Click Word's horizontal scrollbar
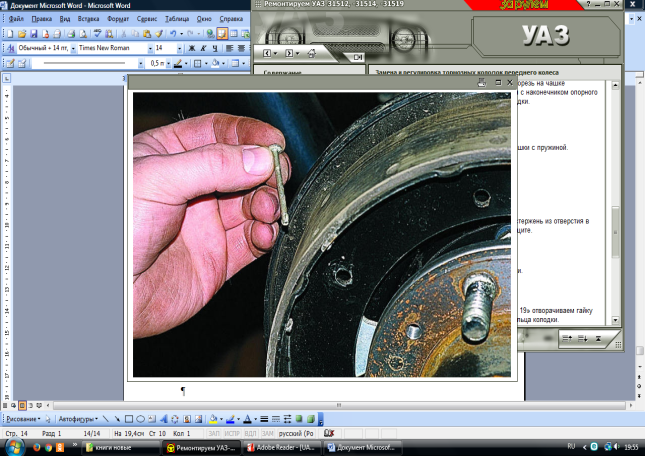Viewport: 645px width, 456px height. (x=339, y=405)
